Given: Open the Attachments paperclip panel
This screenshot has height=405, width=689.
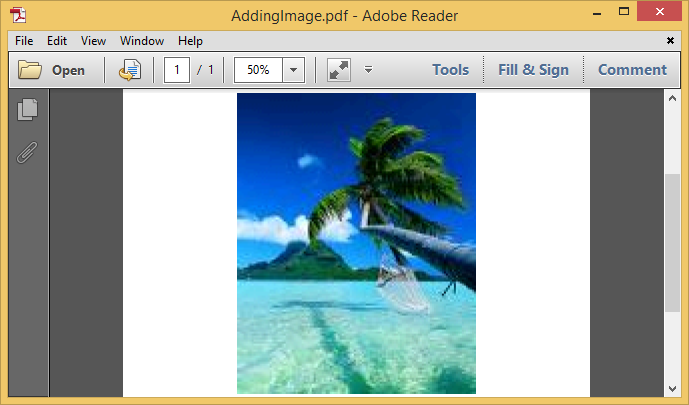Looking at the screenshot, I should click(28, 153).
